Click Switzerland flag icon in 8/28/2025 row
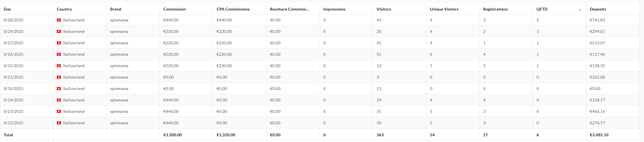The height and width of the screenshot is (142, 644). tap(59, 20)
